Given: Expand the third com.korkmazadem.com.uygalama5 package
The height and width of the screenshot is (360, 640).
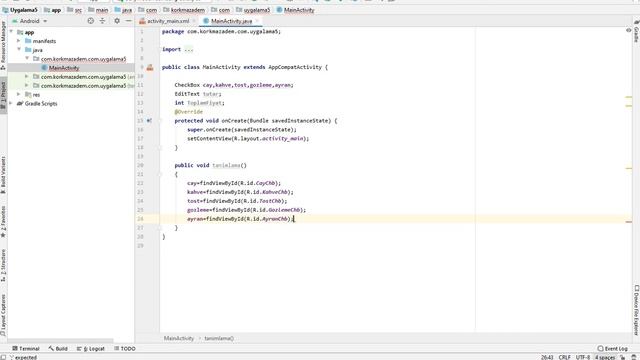Looking at the screenshot, I should point(27,86).
